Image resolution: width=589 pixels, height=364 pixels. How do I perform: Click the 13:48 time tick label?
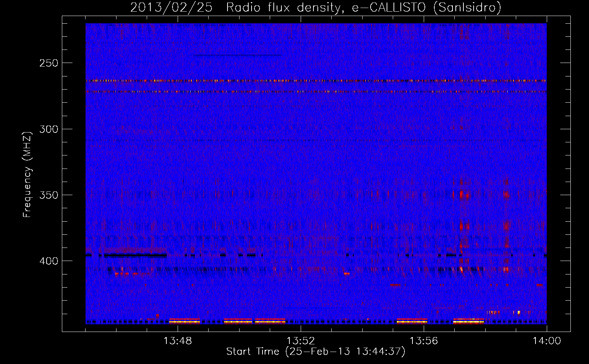click(x=178, y=341)
